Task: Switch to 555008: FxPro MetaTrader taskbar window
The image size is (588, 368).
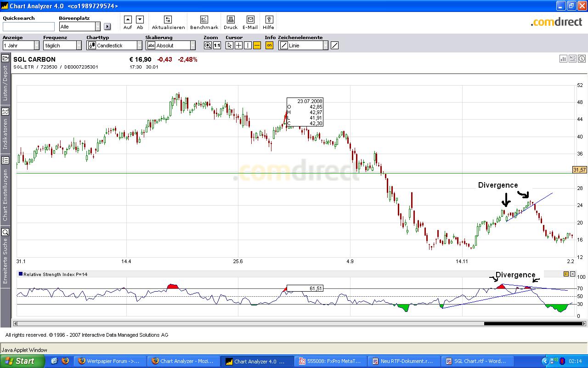Action: click(x=330, y=361)
